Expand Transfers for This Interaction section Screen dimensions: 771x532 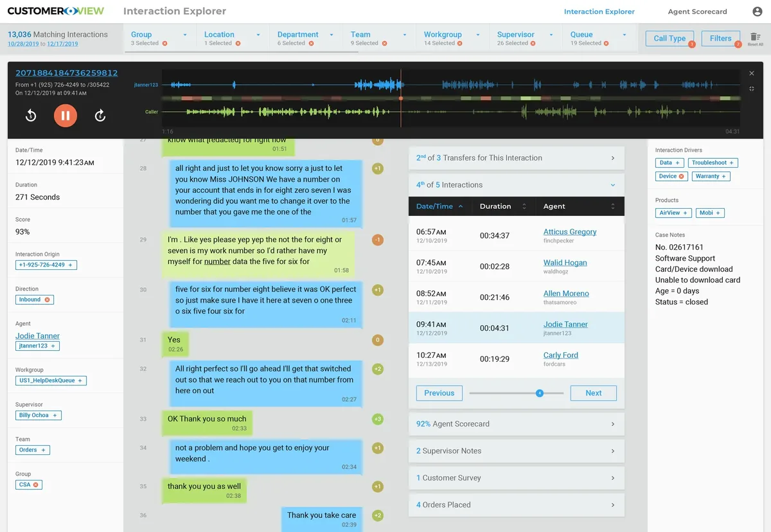point(517,157)
